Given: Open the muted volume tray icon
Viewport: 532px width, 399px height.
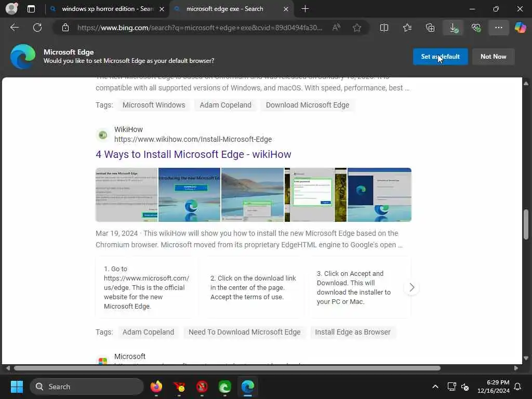Looking at the screenshot, I should pyautogui.click(x=465, y=387).
